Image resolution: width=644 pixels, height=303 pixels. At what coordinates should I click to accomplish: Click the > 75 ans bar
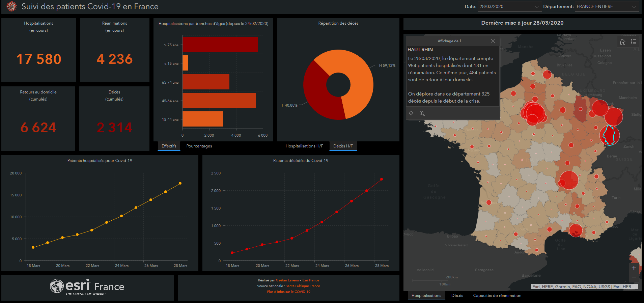point(220,45)
